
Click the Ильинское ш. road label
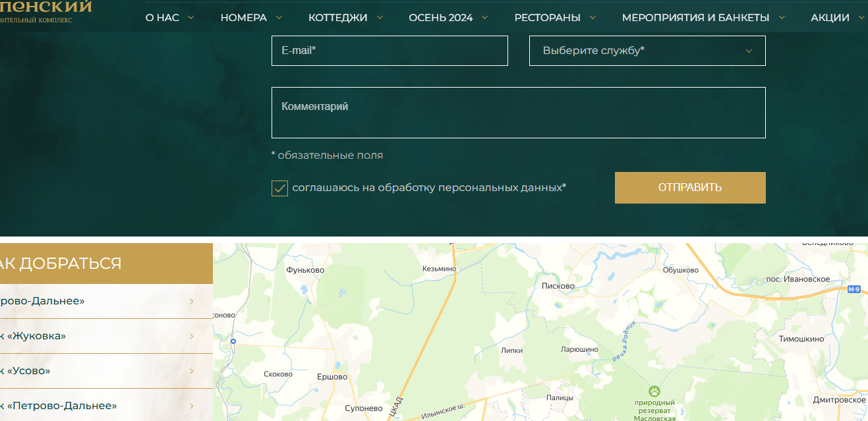pyautogui.click(x=443, y=411)
